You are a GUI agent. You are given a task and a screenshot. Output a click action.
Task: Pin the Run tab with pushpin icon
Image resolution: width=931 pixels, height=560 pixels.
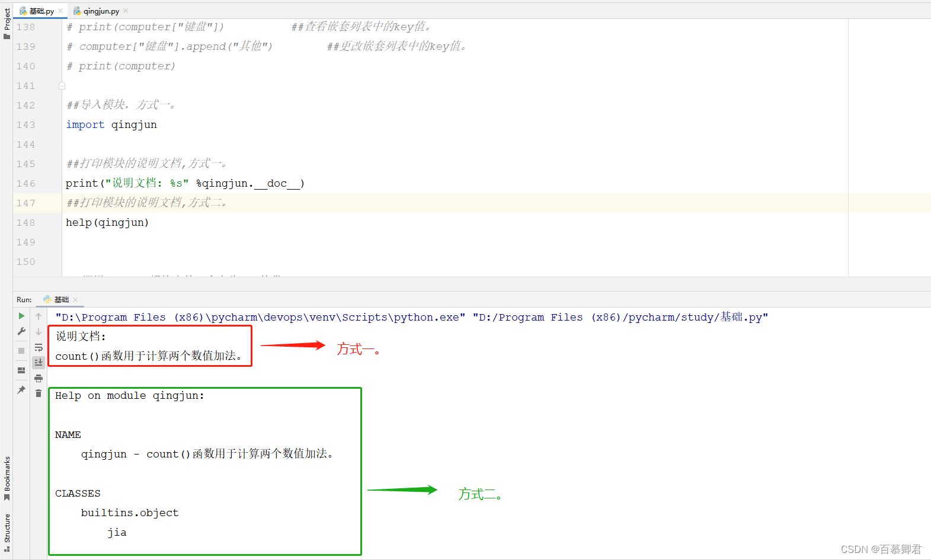21,390
